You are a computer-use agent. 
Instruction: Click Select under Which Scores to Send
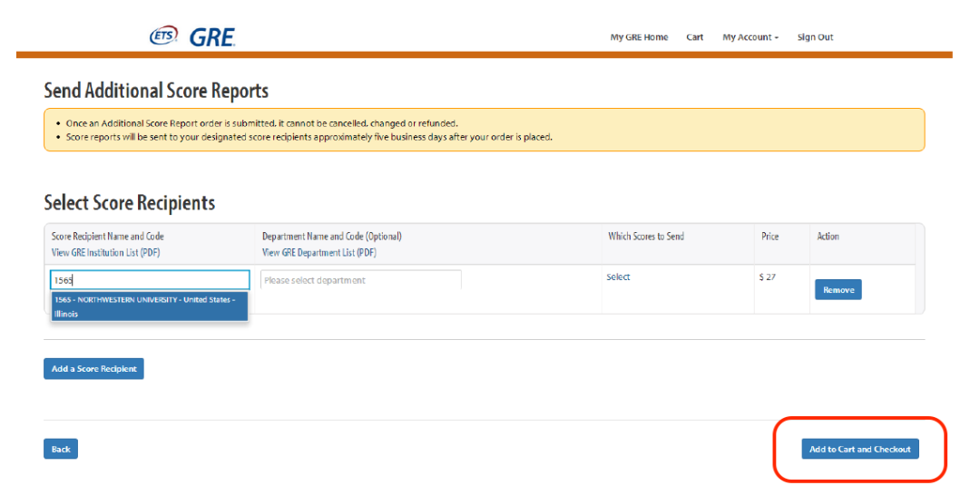point(618,277)
